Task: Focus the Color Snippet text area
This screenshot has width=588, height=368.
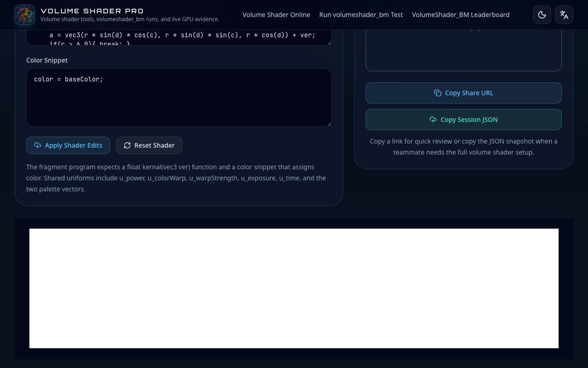Action: (179, 98)
